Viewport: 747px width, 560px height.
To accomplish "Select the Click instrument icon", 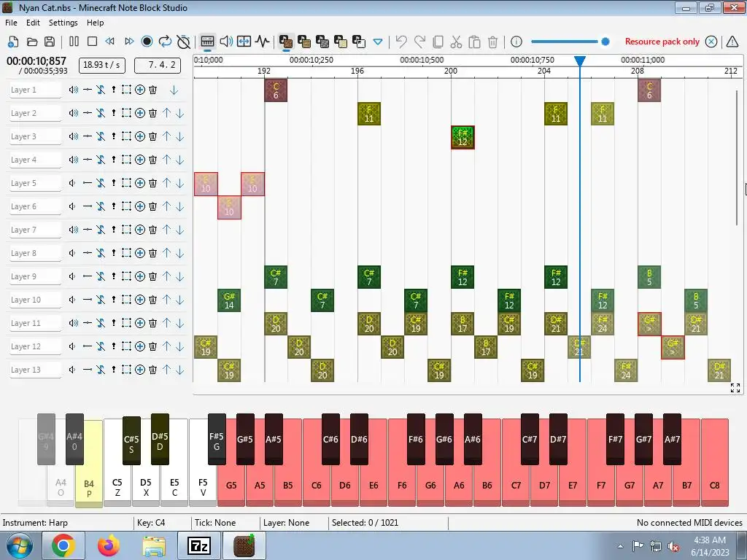I will coord(358,42).
